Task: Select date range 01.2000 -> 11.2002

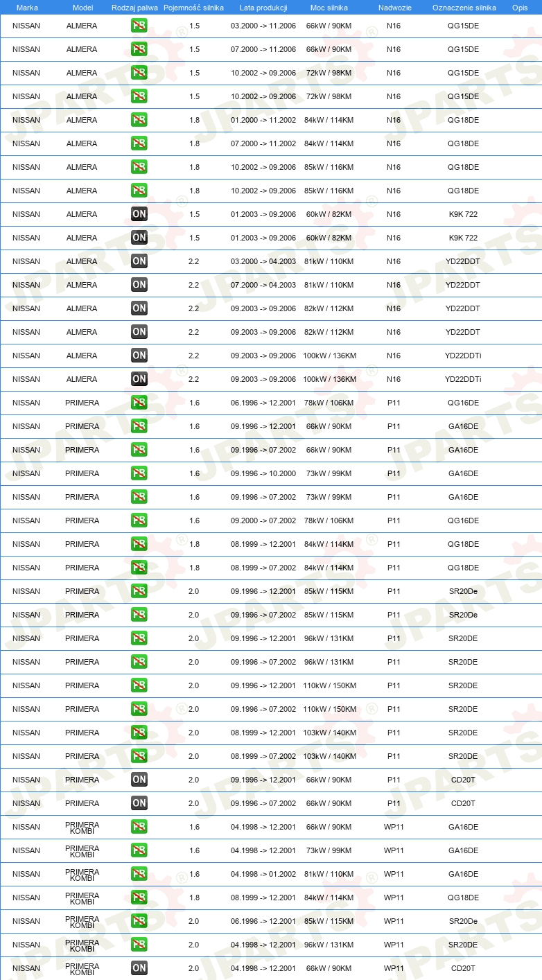Action: click(263, 120)
